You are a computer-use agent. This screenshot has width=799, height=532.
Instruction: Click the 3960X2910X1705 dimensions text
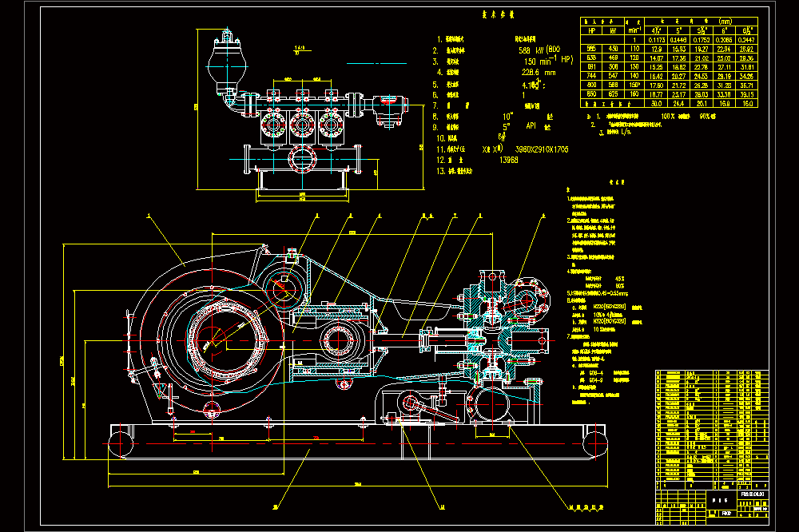542,149
